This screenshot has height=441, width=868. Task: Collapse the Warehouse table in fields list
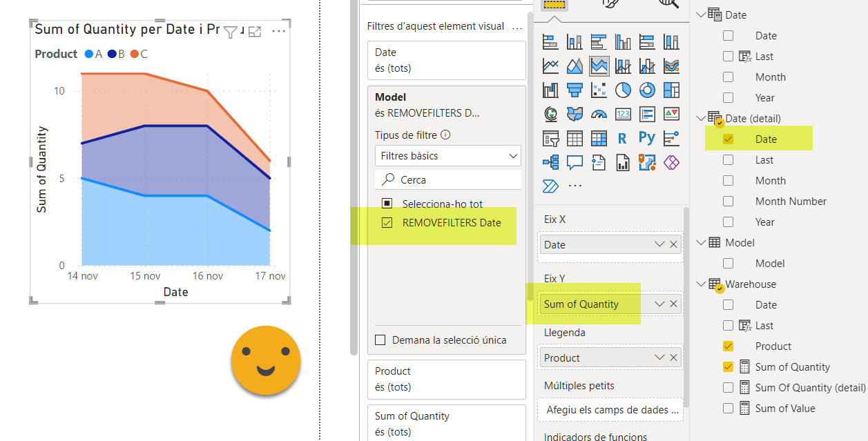pos(702,284)
